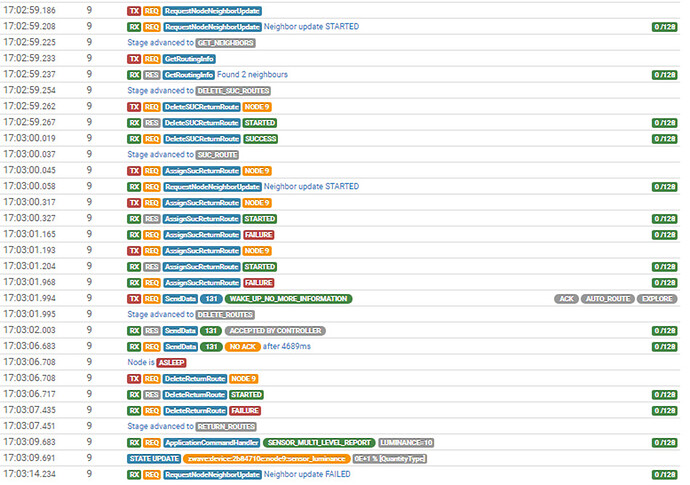This screenshot has height=485, width=690.
Task: Click the REQ badge at 17:03:00.058
Action: click(x=152, y=187)
